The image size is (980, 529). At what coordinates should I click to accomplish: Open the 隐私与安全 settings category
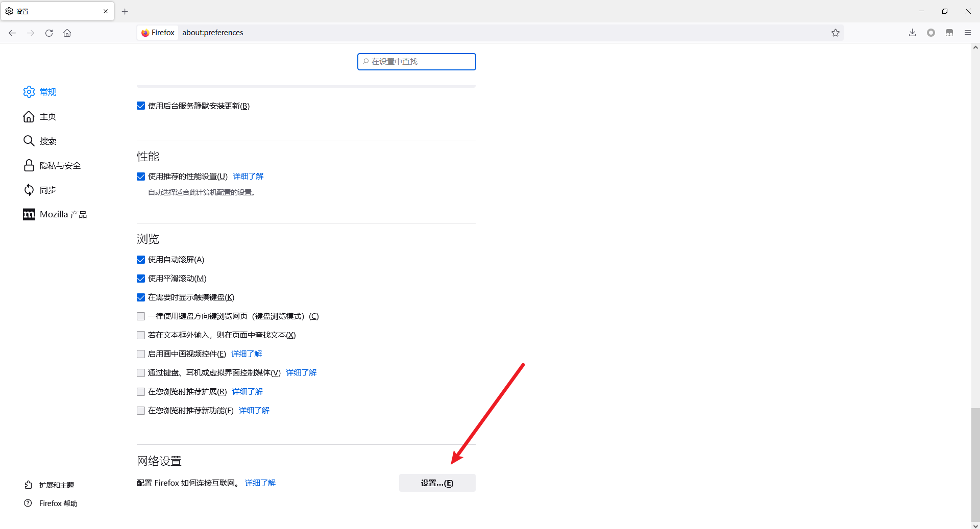click(60, 165)
